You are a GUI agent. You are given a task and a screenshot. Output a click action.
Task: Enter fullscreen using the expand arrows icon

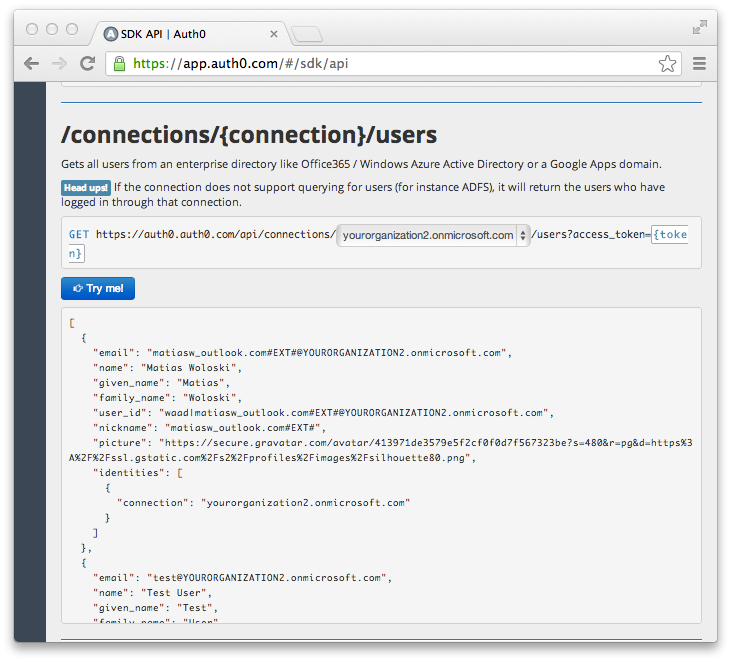pyautogui.click(x=699, y=27)
